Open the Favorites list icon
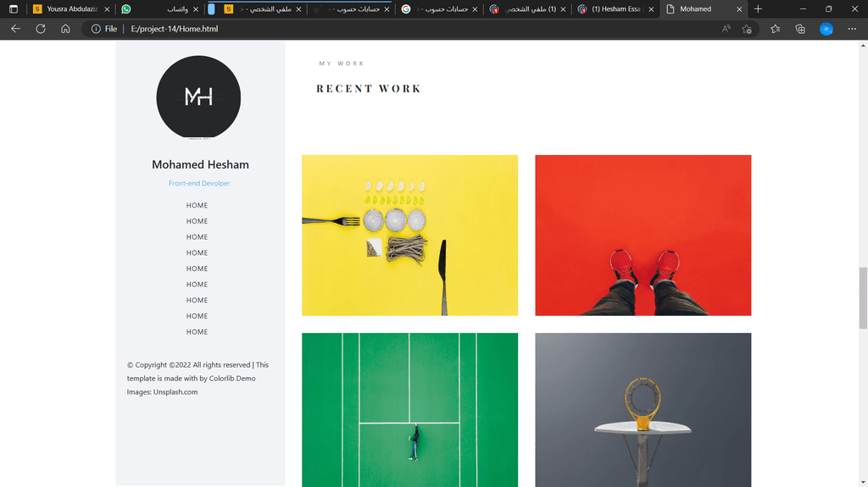The width and height of the screenshot is (868, 487). click(x=775, y=29)
